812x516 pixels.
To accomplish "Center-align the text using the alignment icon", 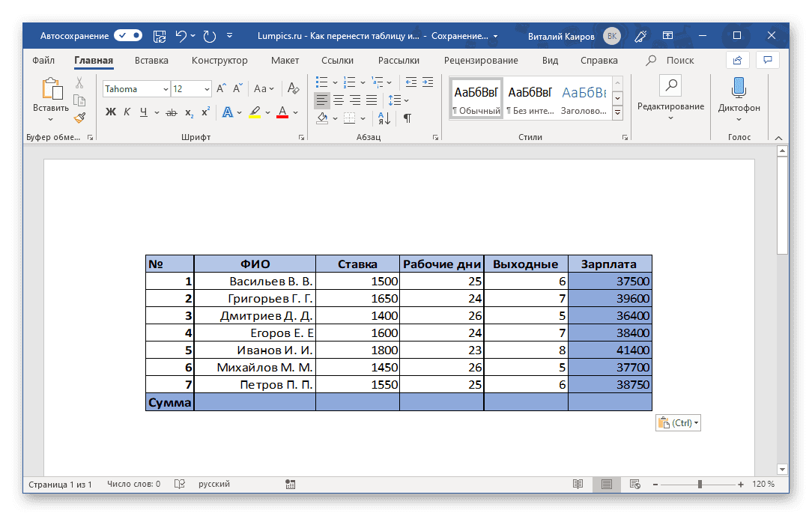I will (x=339, y=100).
